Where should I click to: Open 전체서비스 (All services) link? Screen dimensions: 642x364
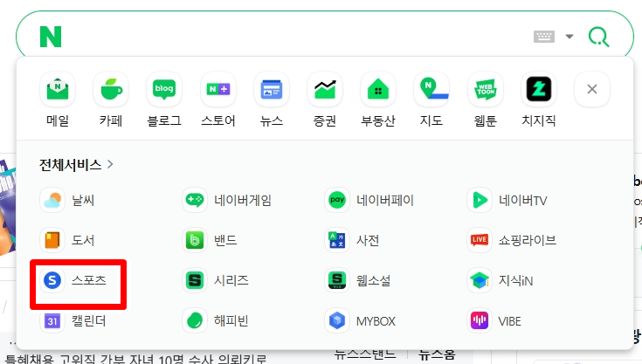click(x=76, y=164)
